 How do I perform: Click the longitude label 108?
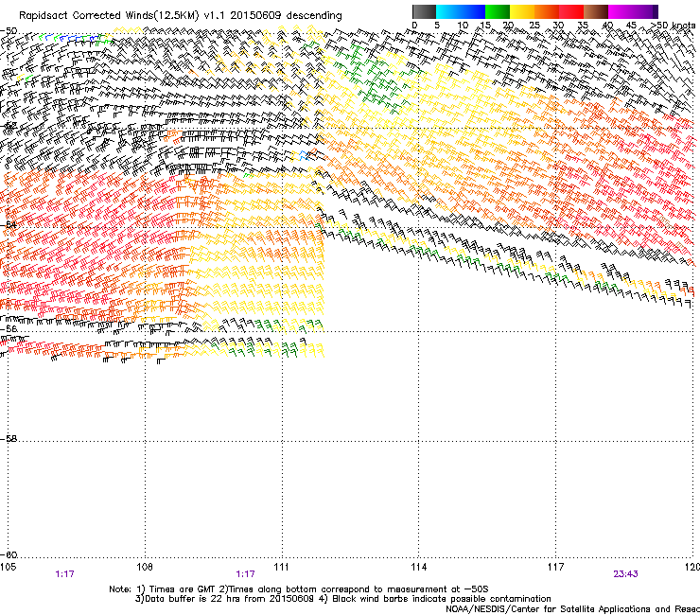pos(145,567)
